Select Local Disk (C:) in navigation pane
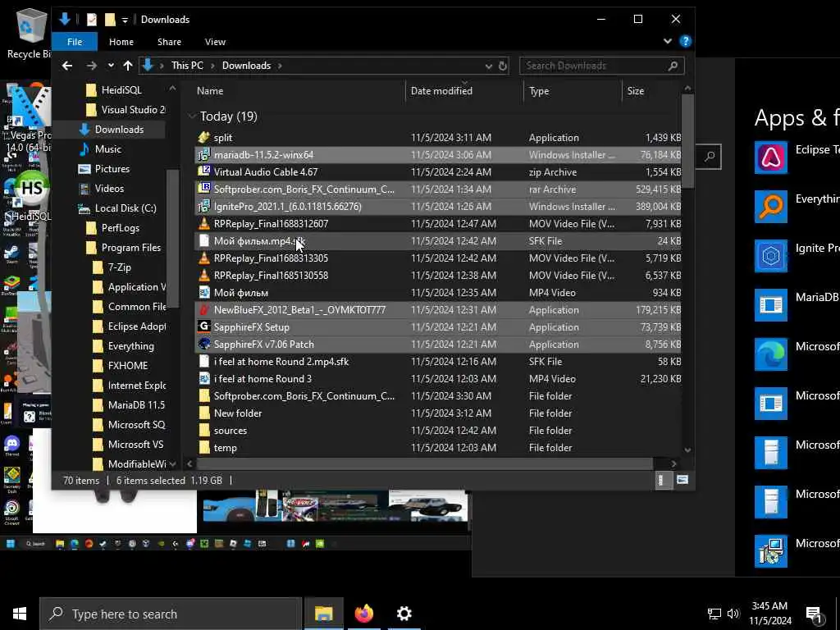Viewport: 840px width, 630px height. point(126,208)
